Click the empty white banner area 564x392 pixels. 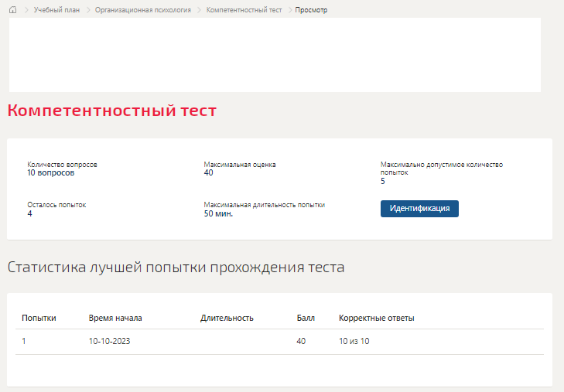click(275, 55)
